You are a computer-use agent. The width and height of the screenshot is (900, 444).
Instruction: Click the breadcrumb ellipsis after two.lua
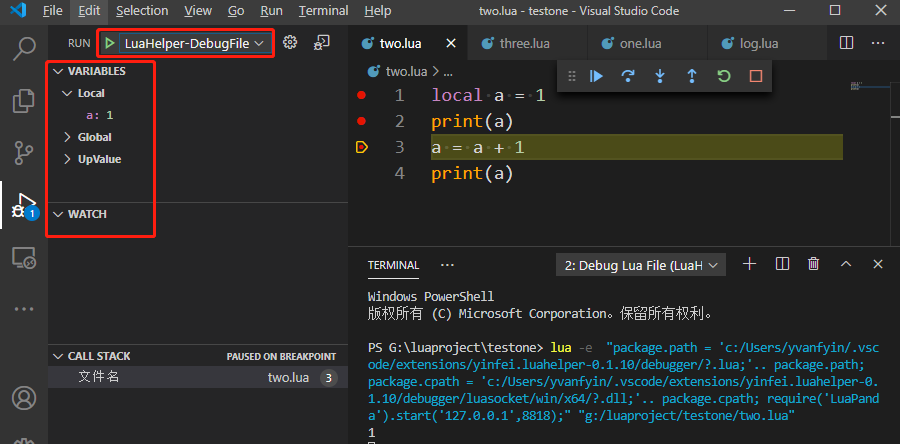coord(449,72)
